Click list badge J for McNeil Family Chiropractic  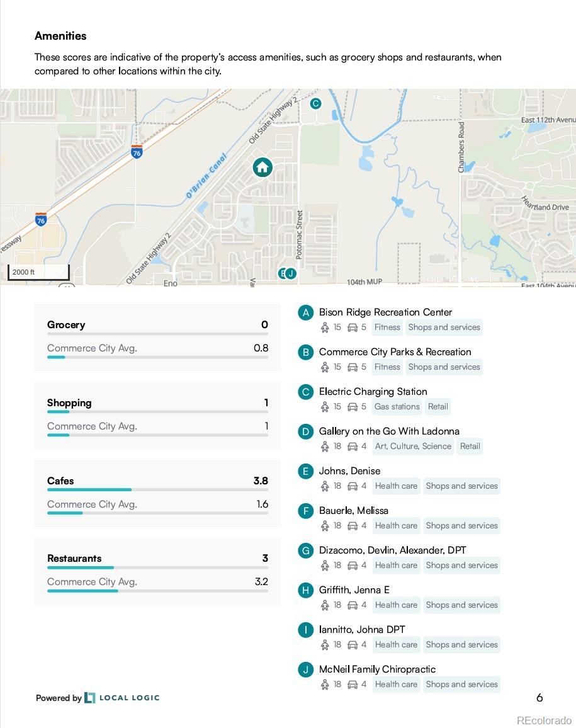click(305, 670)
